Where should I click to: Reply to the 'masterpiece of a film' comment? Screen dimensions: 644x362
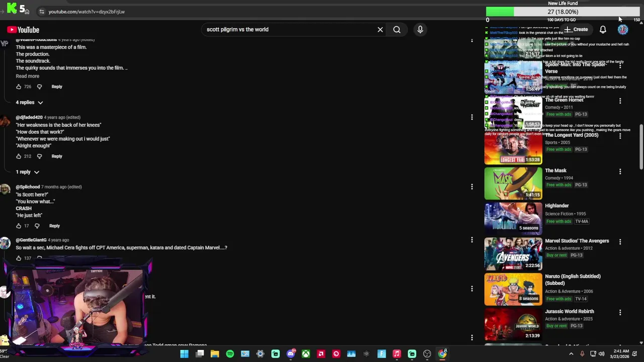click(57, 86)
